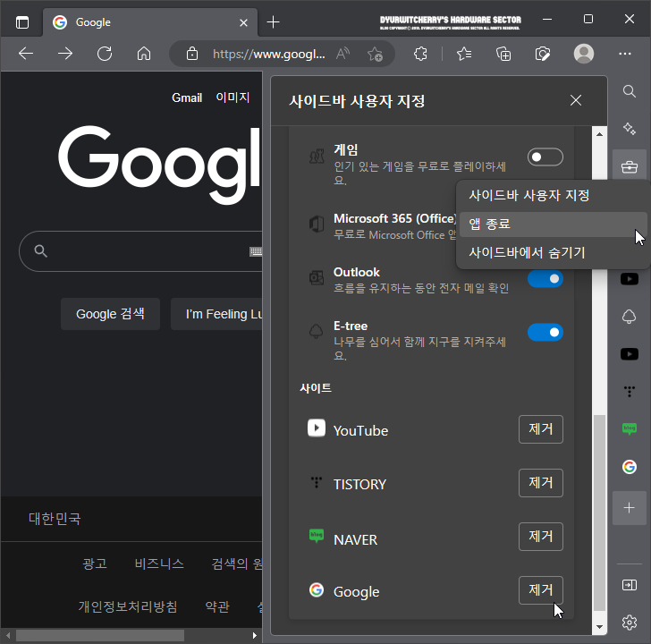Click the TISTORY site entry label
The image size is (651, 644).
click(359, 484)
